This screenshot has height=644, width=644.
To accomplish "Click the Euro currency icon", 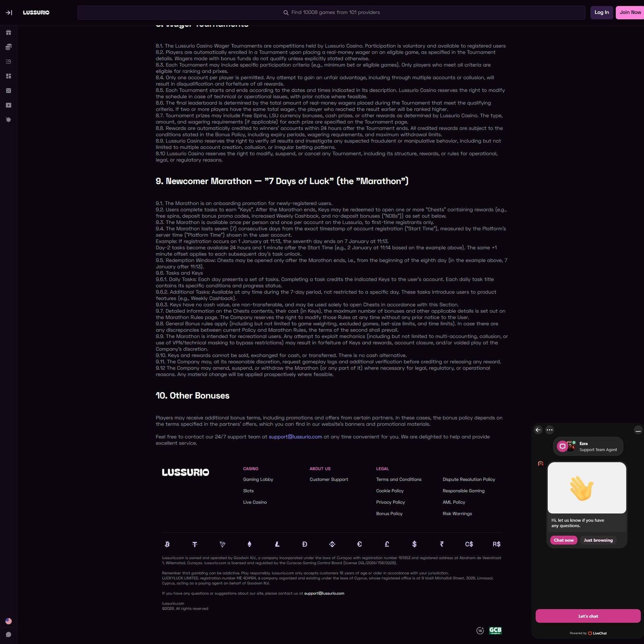I will (x=359, y=544).
